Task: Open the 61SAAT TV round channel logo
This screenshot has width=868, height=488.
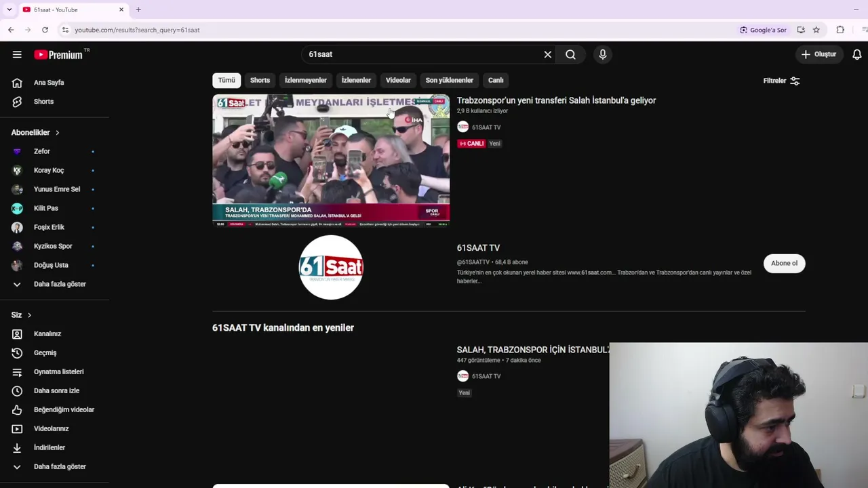Action: [x=331, y=267]
